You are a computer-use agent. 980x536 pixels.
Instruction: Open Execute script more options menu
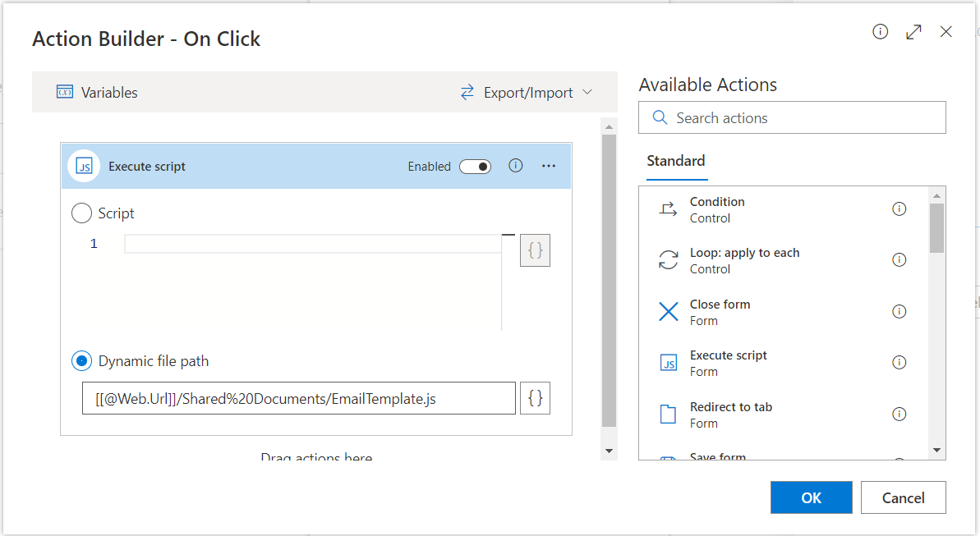(x=549, y=167)
